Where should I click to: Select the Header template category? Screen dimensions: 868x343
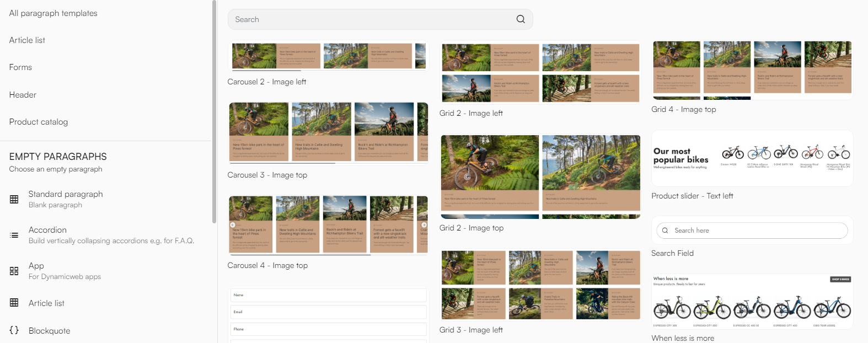23,95
